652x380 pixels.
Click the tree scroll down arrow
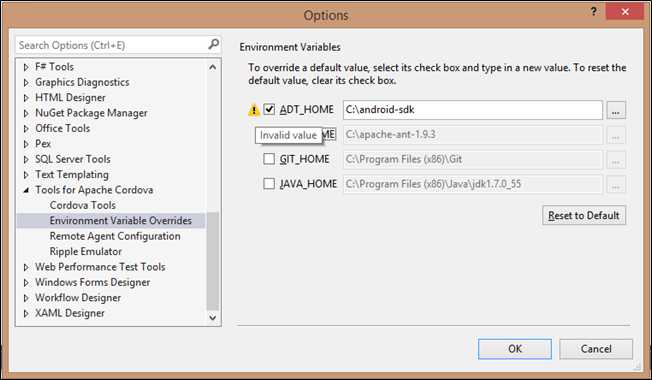(x=212, y=318)
